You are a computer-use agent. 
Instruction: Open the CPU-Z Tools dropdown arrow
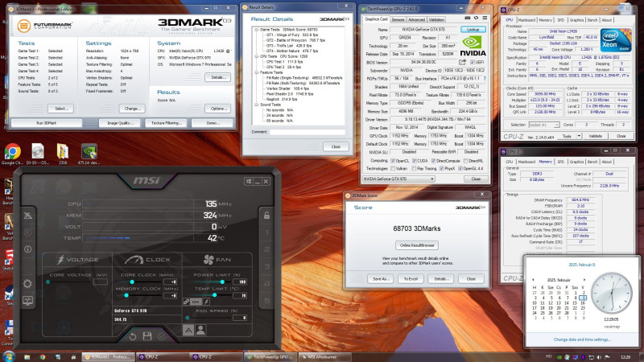click(x=579, y=136)
